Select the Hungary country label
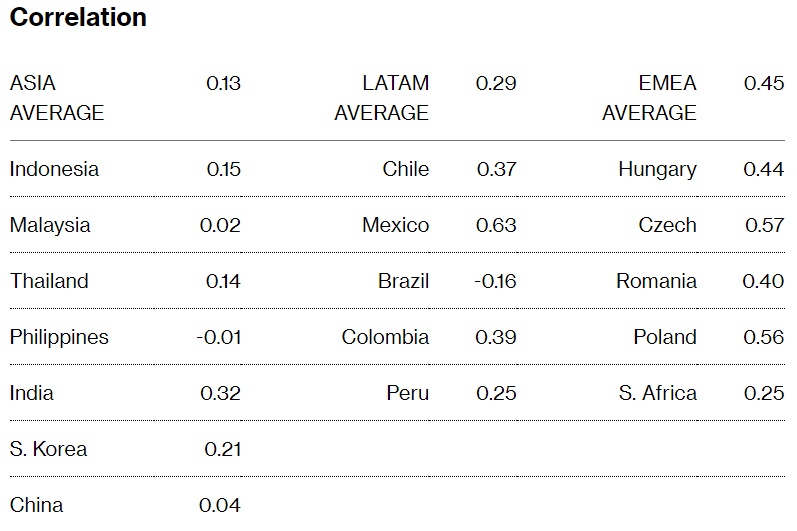Viewport: 797px width, 531px height. click(x=657, y=169)
